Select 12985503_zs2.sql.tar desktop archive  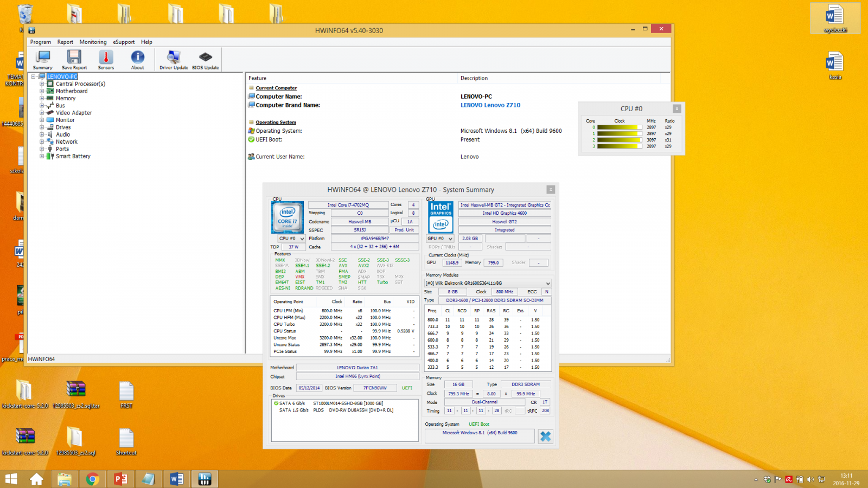(76, 395)
